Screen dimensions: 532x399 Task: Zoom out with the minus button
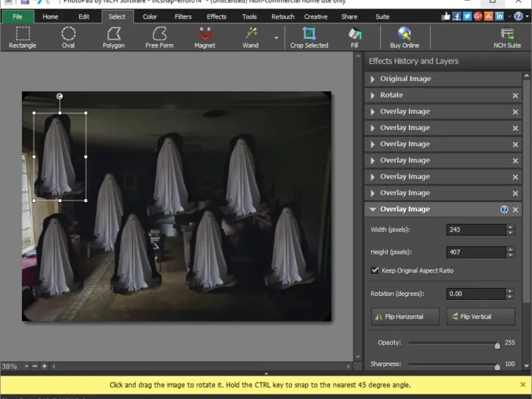coord(35,366)
